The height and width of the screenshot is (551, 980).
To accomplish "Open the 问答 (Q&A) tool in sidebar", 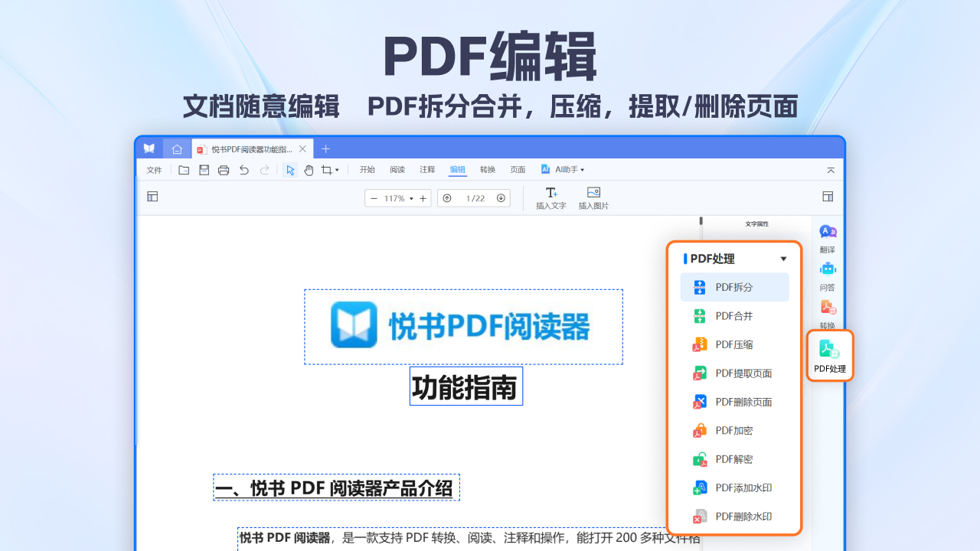I will coord(828,275).
